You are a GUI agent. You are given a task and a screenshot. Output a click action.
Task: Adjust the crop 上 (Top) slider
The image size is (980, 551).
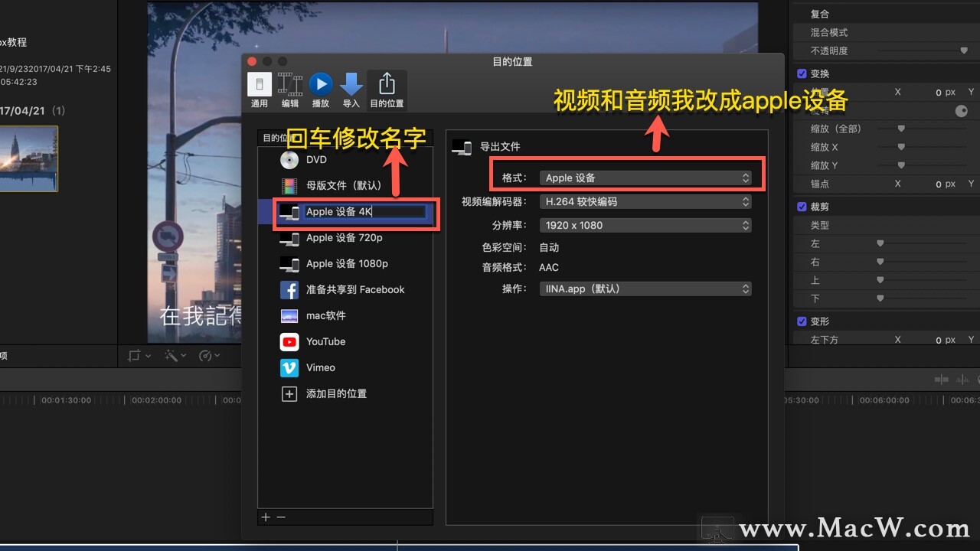pyautogui.click(x=880, y=280)
